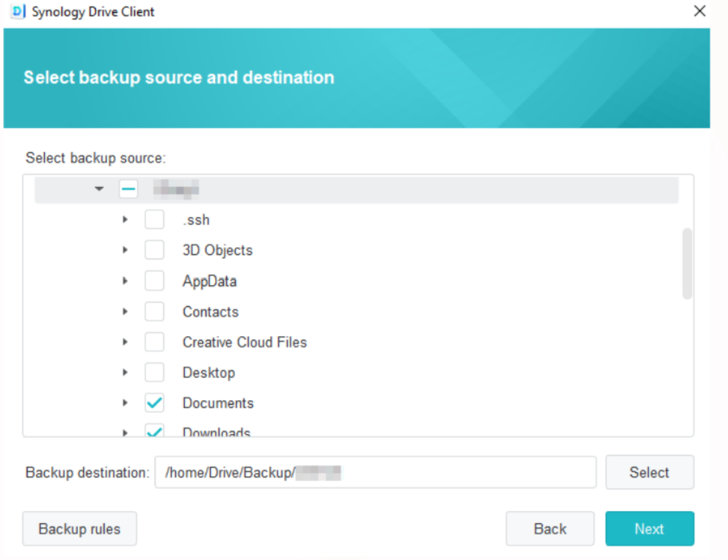This screenshot has height=560, width=728.
Task: Select the Desktop folder name in tree
Action: click(x=208, y=372)
